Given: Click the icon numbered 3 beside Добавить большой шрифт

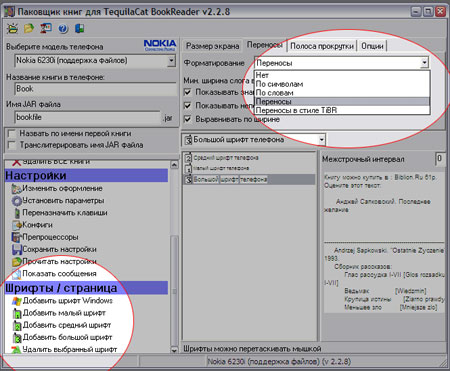Looking at the screenshot, I should 17,338.
